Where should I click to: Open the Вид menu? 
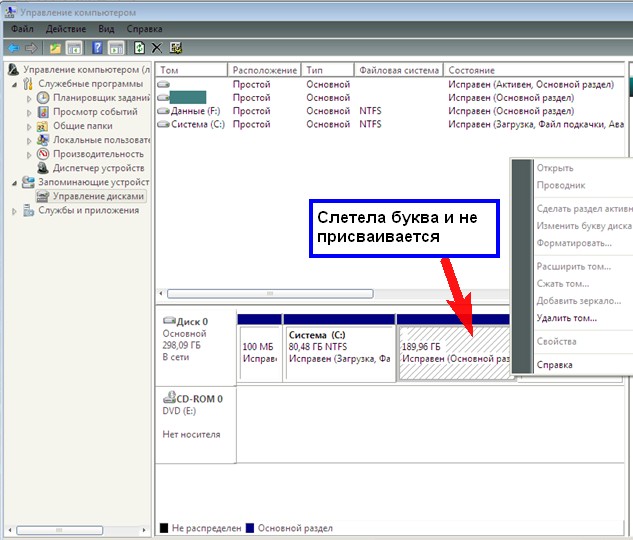pyautogui.click(x=106, y=29)
